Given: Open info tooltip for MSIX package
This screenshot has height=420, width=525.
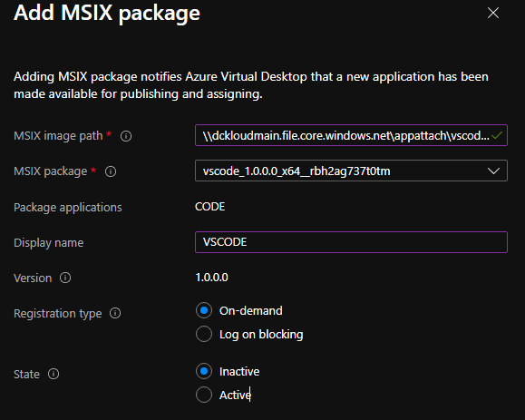Looking at the screenshot, I should pyautogui.click(x=111, y=171).
